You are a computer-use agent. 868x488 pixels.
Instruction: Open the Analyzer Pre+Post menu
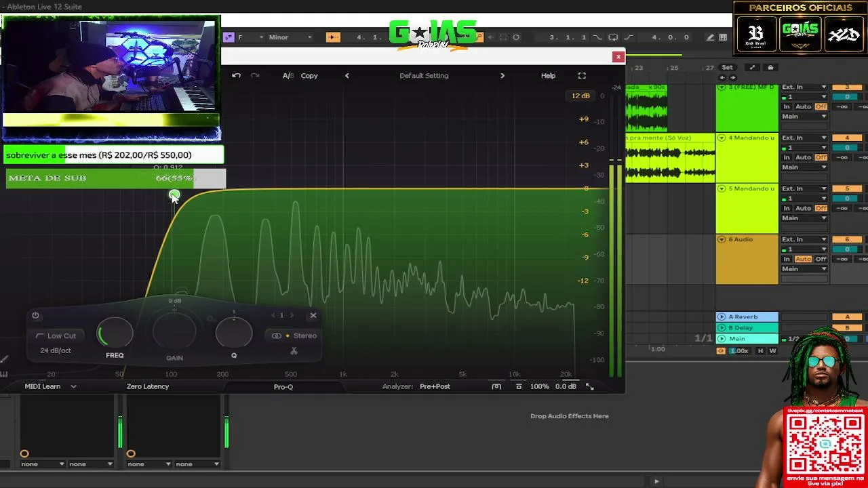click(x=435, y=386)
